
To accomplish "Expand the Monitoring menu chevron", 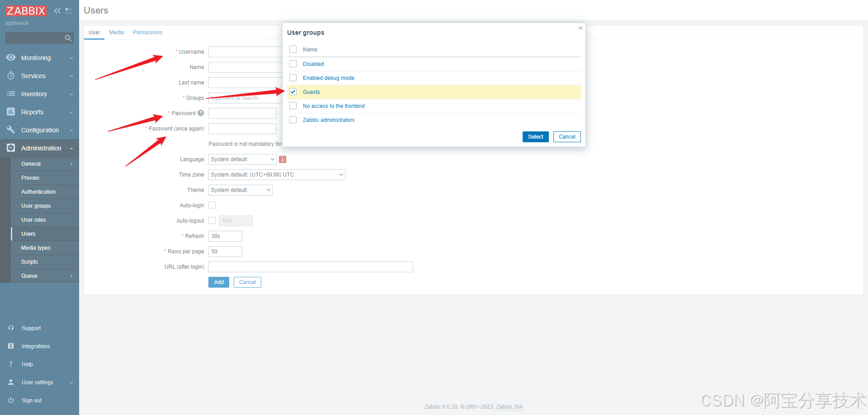I will point(71,58).
